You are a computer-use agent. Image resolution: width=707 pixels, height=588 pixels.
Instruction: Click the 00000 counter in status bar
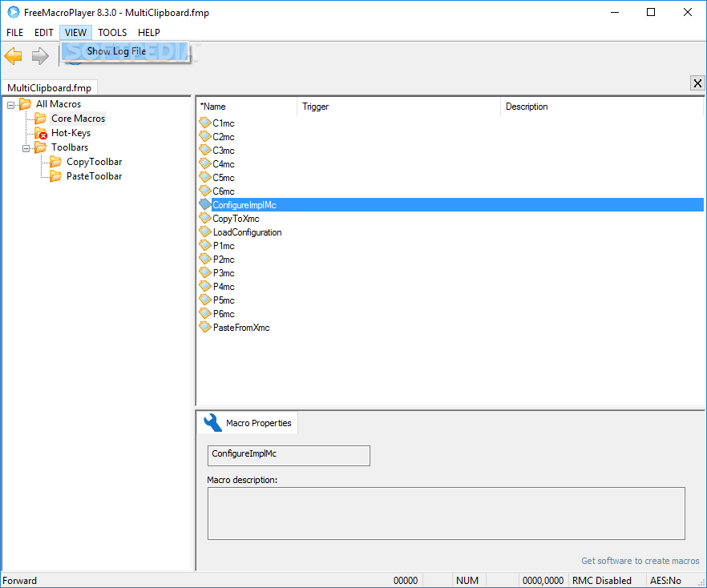pyautogui.click(x=406, y=580)
